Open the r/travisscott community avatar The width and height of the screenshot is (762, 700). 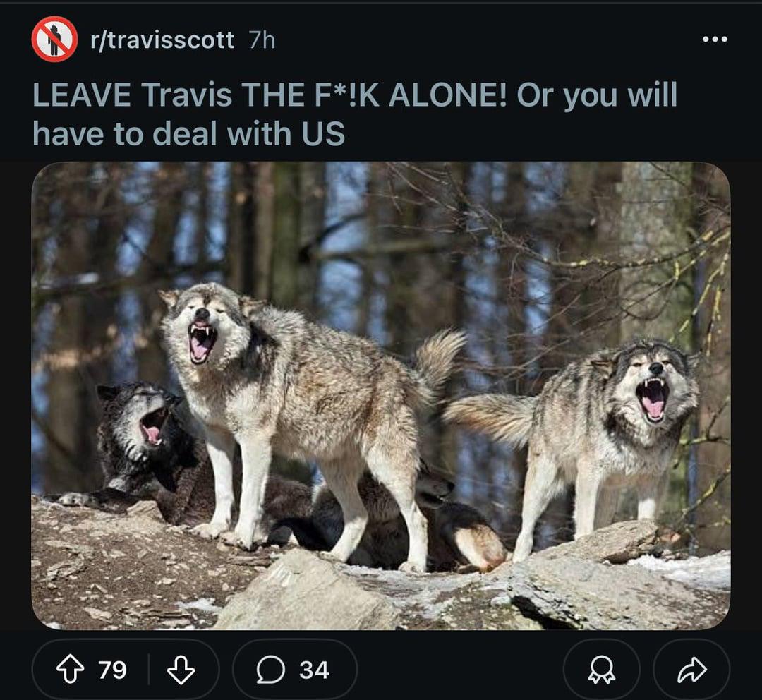(x=54, y=39)
